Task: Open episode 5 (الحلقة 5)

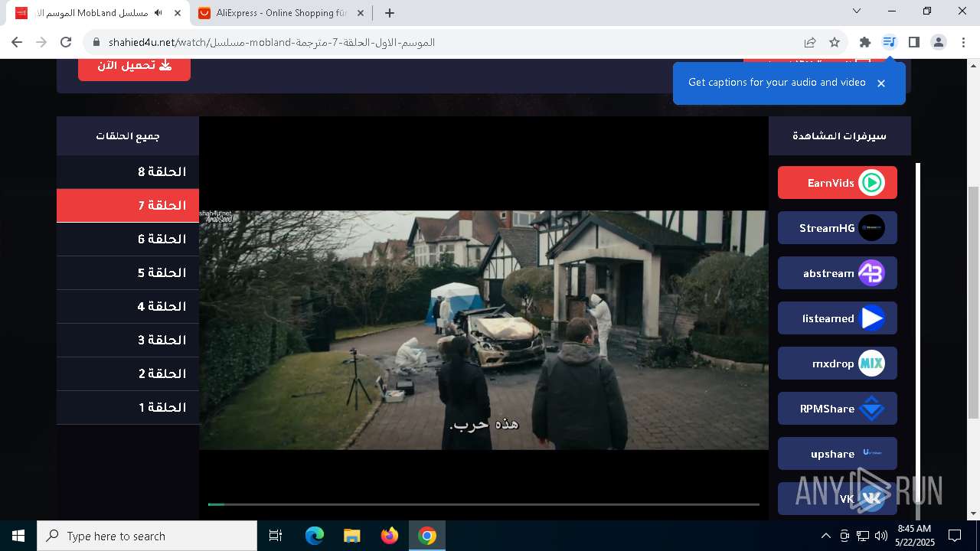Action: (x=128, y=273)
